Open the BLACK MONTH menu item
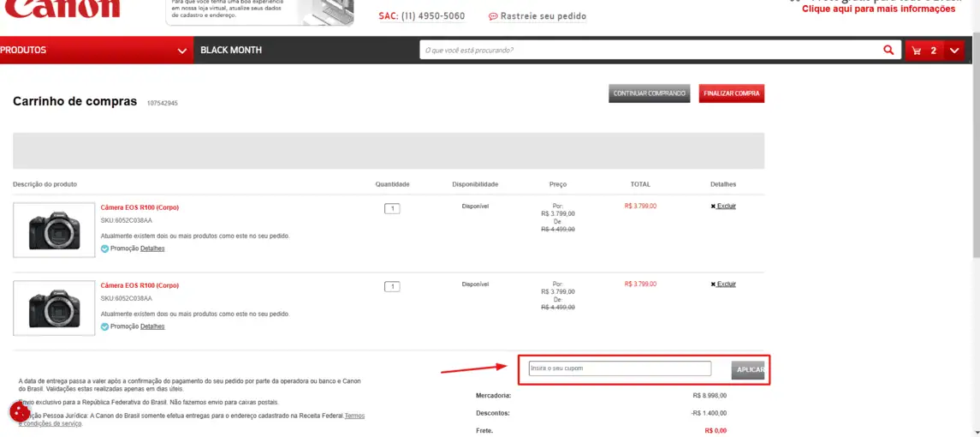Viewport: 980px width, 437px height. point(231,50)
